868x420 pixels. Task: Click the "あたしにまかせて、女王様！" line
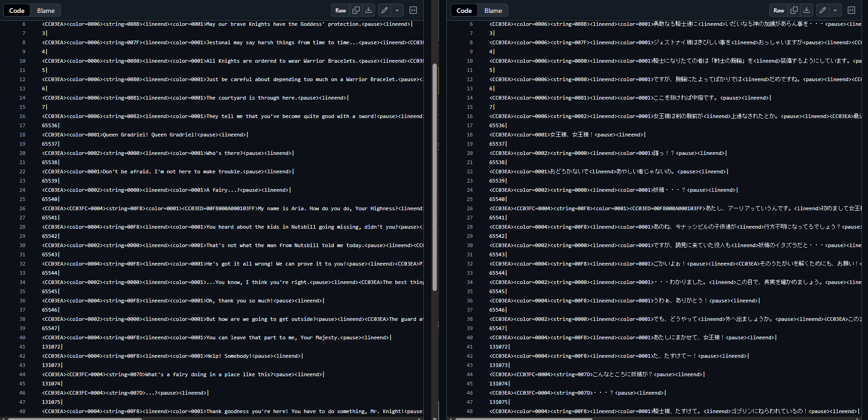pyautogui.click(x=633, y=337)
